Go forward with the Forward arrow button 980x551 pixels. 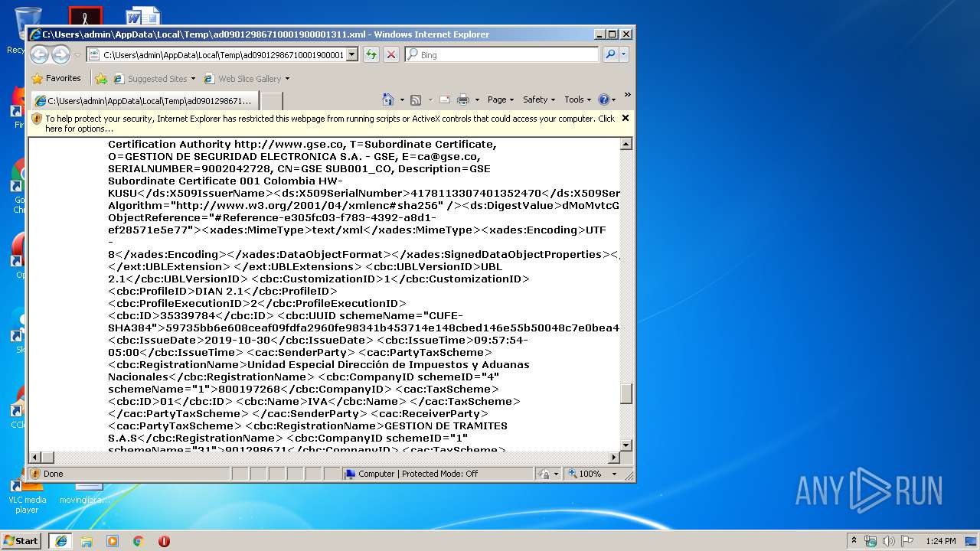(x=60, y=54)
